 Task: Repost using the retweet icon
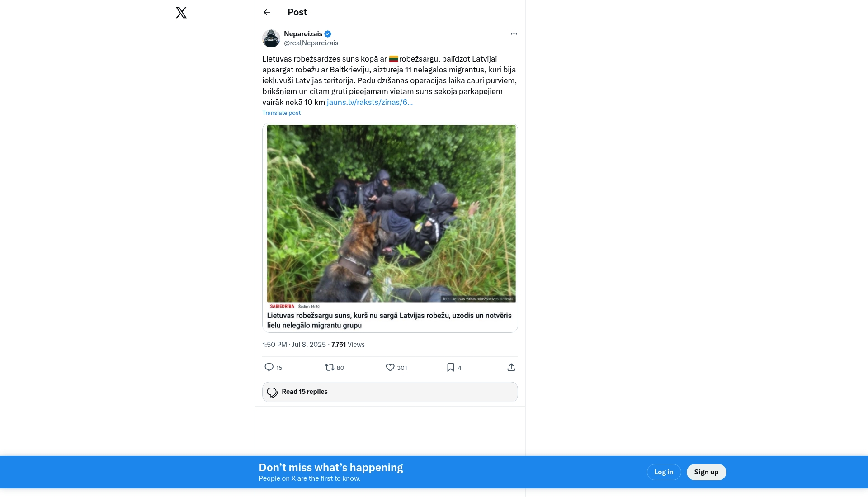coord(330,367)
